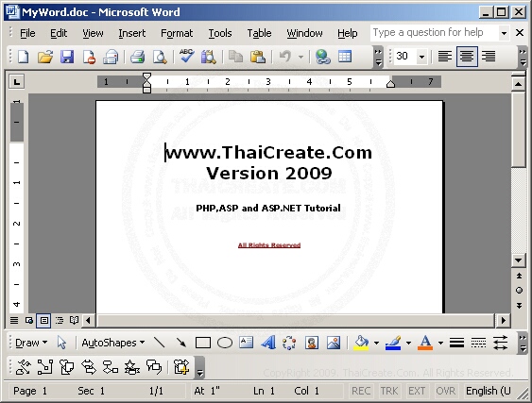Click the tab selector L ruler button
The height and width of the screenshot is (403, 532).
click(x=17, y=82)
